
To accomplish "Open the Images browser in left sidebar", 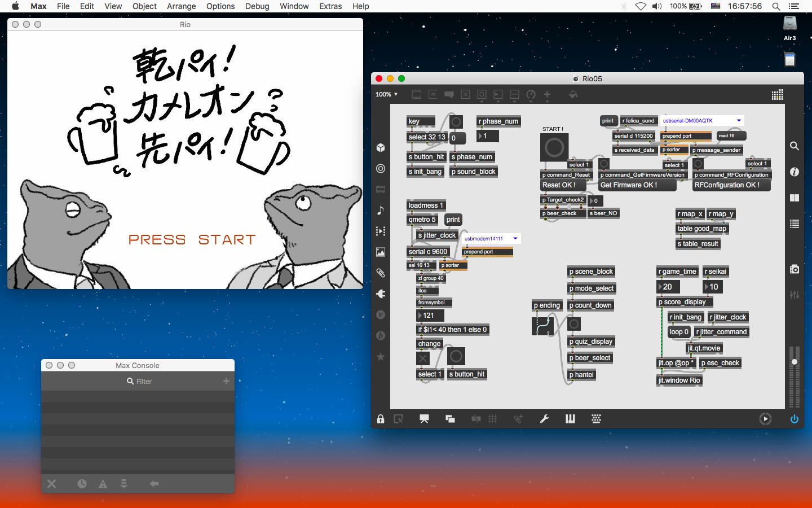I will [381, 252].
